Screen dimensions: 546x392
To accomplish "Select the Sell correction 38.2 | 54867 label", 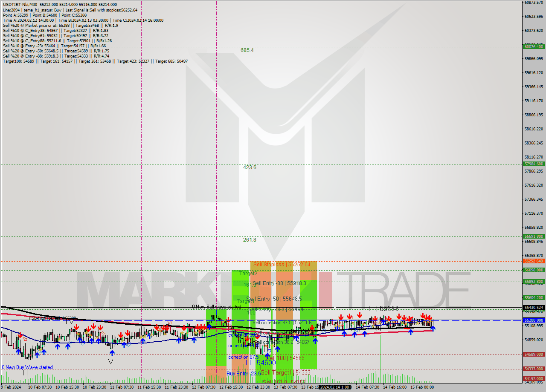I will point(282,342).
